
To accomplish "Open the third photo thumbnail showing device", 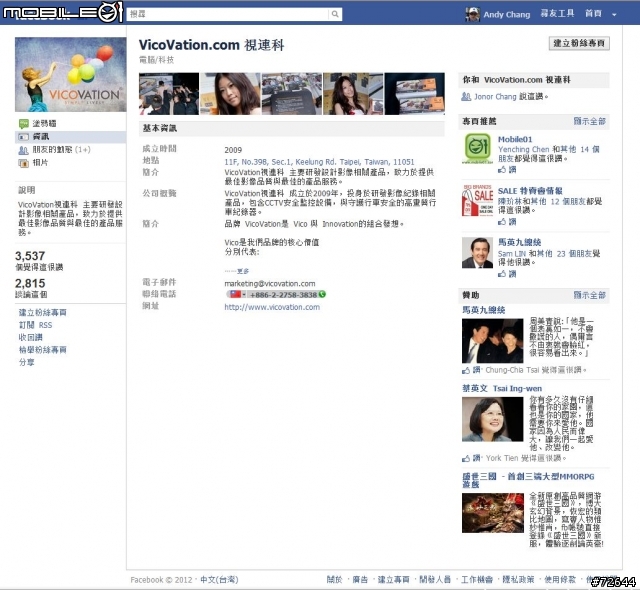I will click(292, 94).
